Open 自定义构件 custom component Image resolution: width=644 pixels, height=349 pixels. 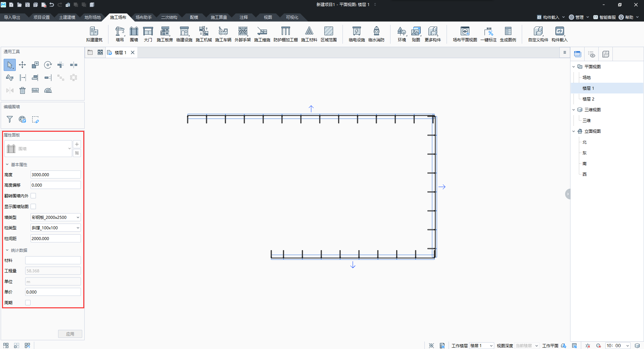(x=538, y=34)
